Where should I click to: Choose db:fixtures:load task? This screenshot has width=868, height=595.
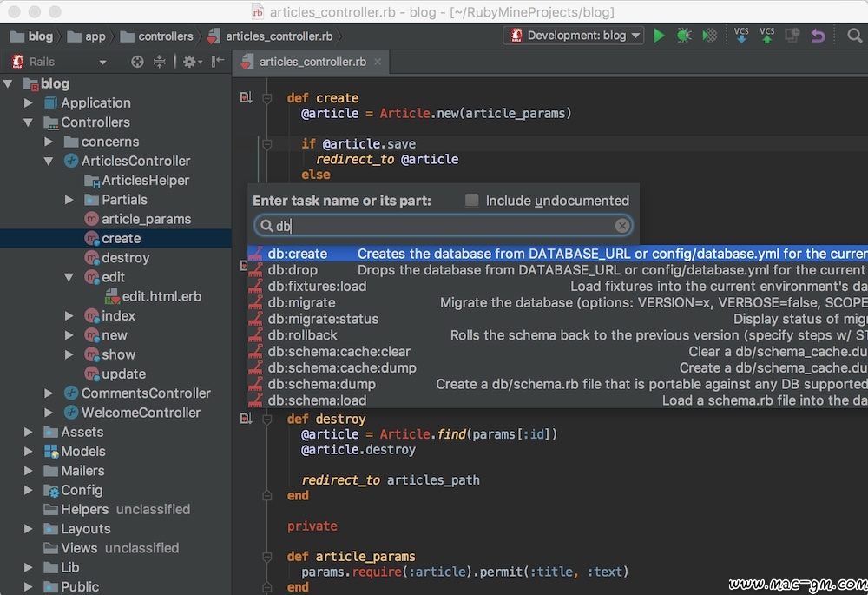[557, 287]
